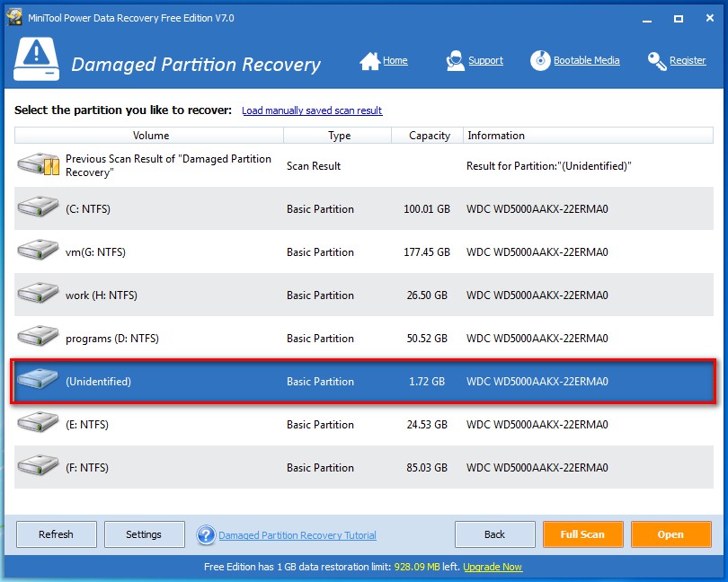The height and width of the screenshot is (582, 728).
Task: Click the Register key icon
Action: pos(657,61)
